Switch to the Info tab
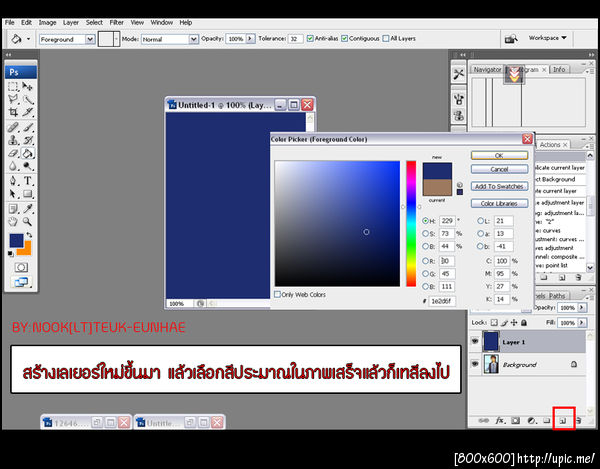Viewport: 600px width, 469px height. [559, 69]
